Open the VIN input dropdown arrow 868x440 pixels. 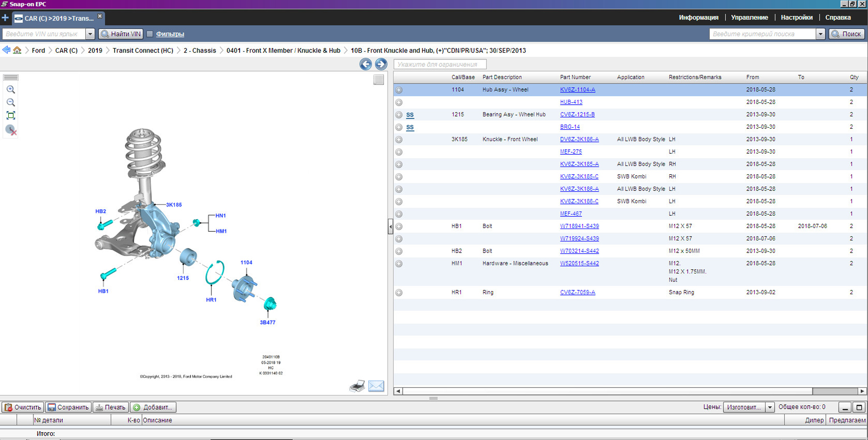[90, 34]
